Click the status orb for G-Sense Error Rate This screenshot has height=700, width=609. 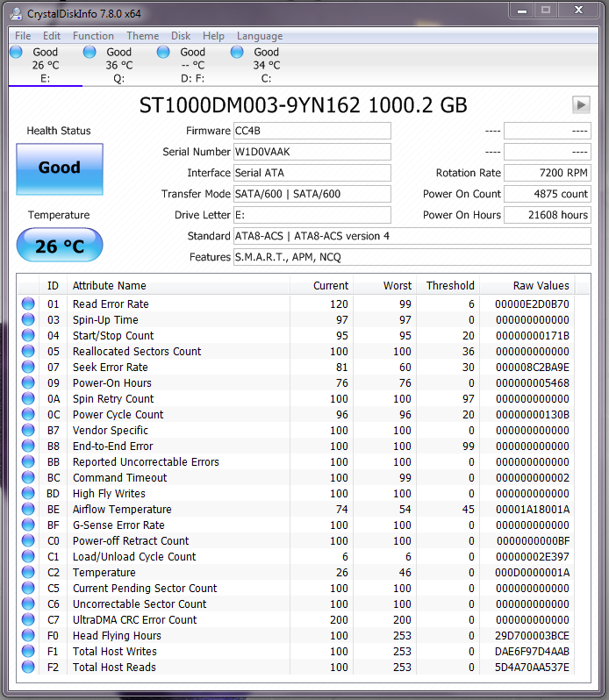(x=28, y=525)
